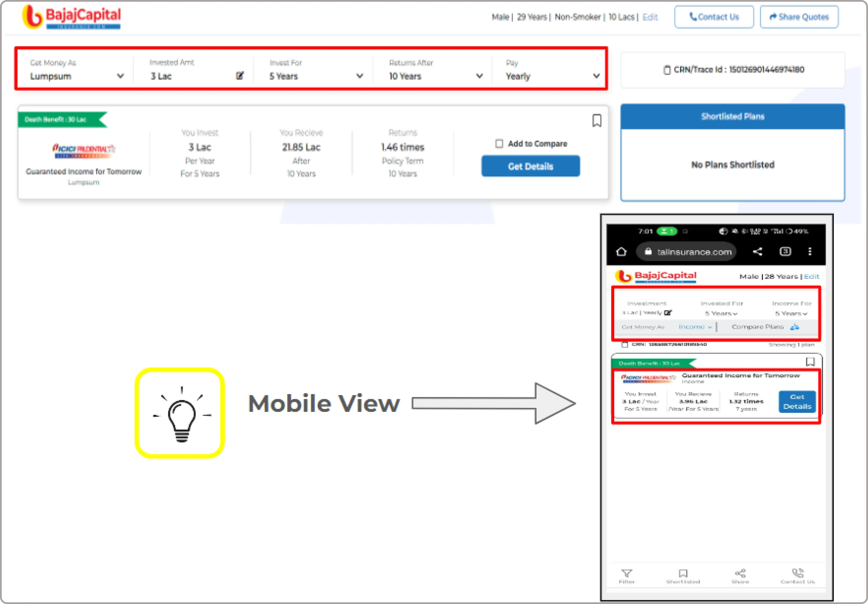Click the desktop Get Details button

[530, 166]
